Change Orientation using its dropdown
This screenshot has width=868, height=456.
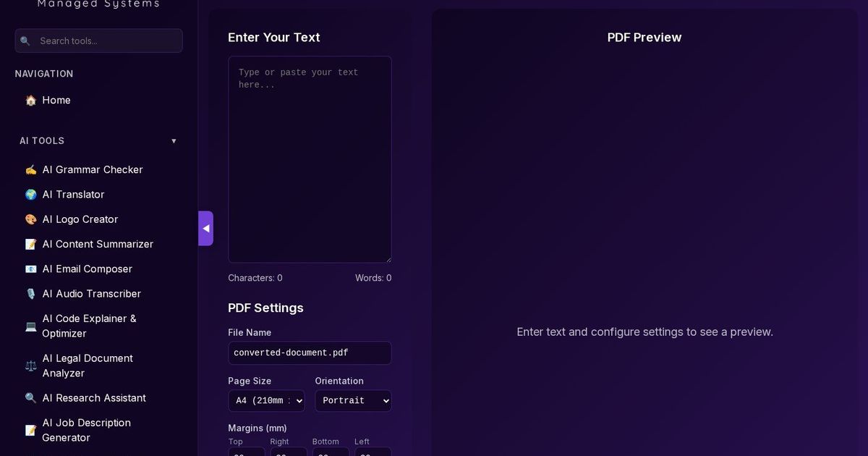point(353,400)
